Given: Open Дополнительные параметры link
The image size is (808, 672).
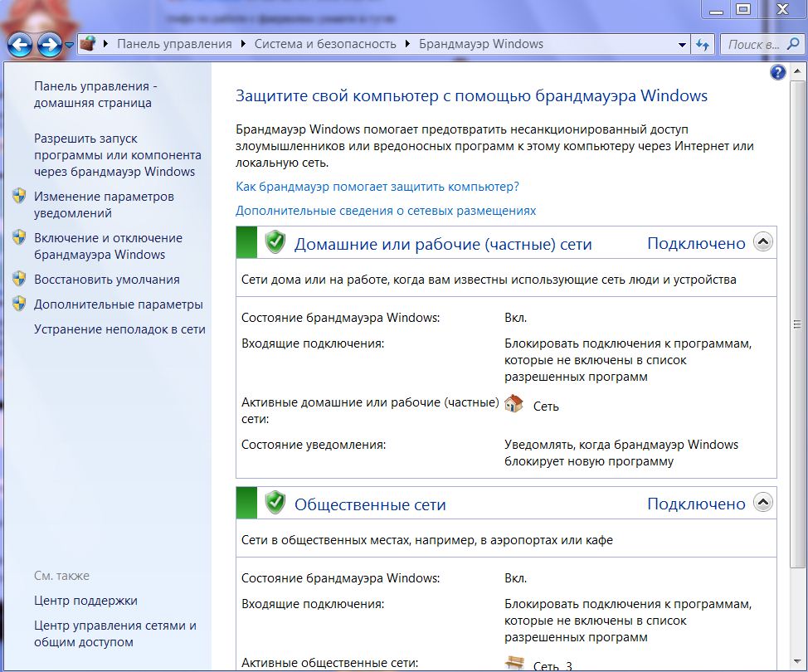Looking at the screenshot, I should [x=119, y=304].
